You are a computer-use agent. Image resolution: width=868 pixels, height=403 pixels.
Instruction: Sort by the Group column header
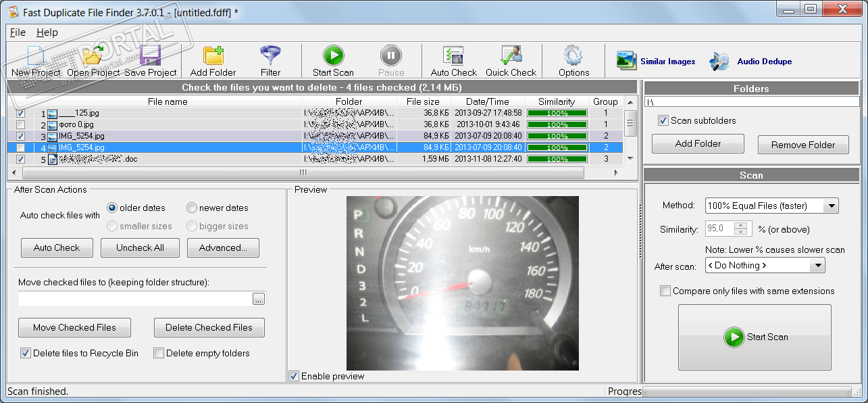pos(605,101)
